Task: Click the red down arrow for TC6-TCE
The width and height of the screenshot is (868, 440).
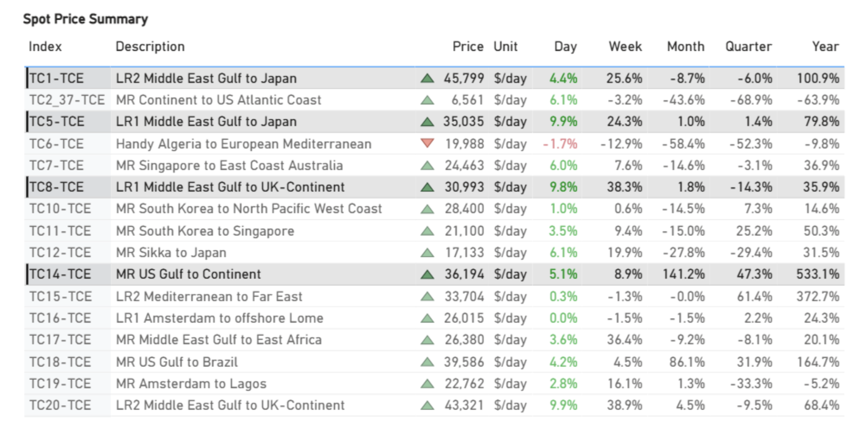Action: [427, 144]
